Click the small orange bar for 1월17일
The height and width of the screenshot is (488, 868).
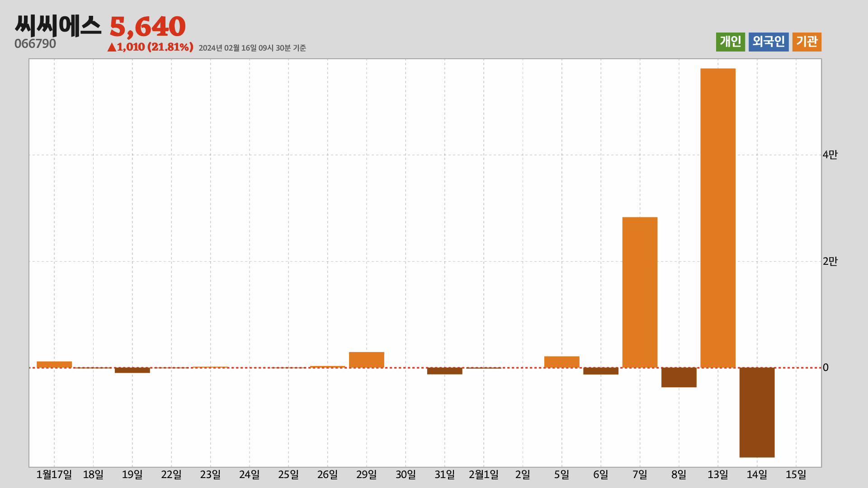[54, 365]
